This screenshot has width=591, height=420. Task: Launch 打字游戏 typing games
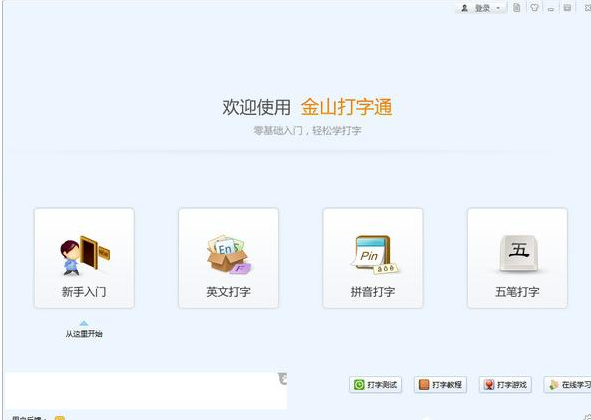(x=505, y=385)
